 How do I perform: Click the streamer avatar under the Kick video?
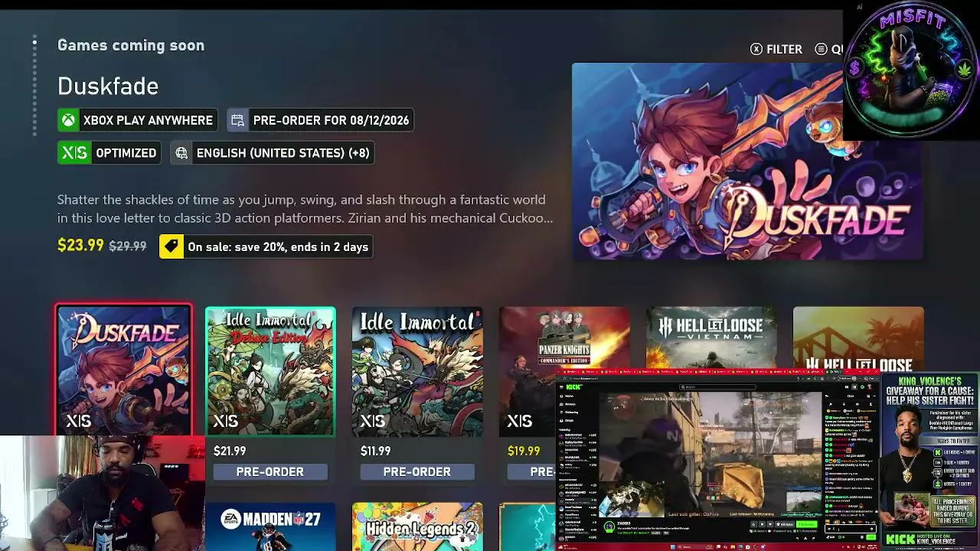click(610, 527)
